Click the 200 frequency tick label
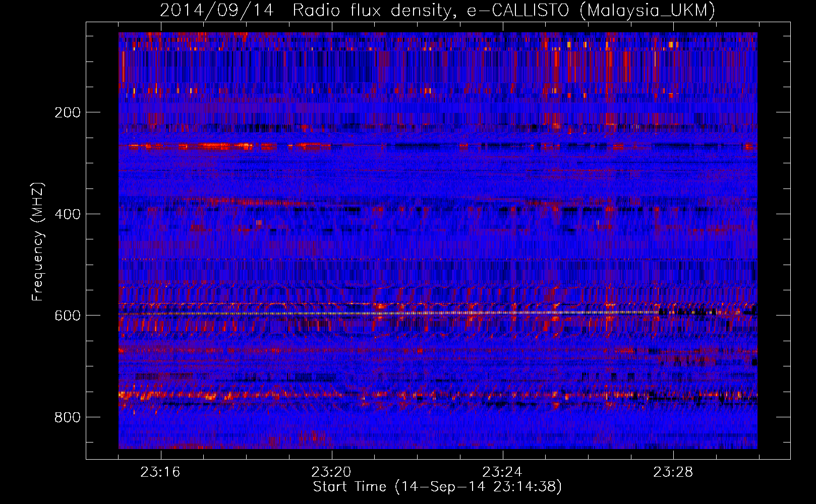 pyautogui.click(x=67, y=112)
